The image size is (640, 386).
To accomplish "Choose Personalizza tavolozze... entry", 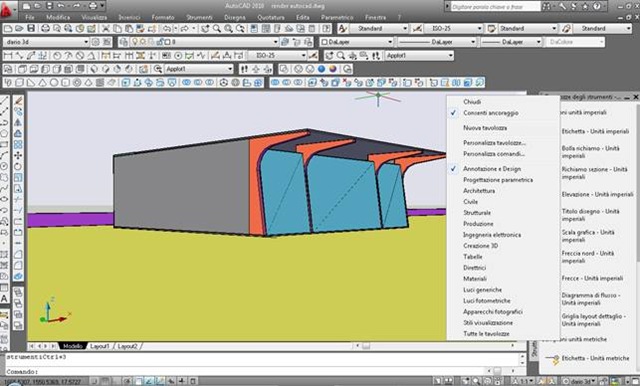I will tap(494, 143).
